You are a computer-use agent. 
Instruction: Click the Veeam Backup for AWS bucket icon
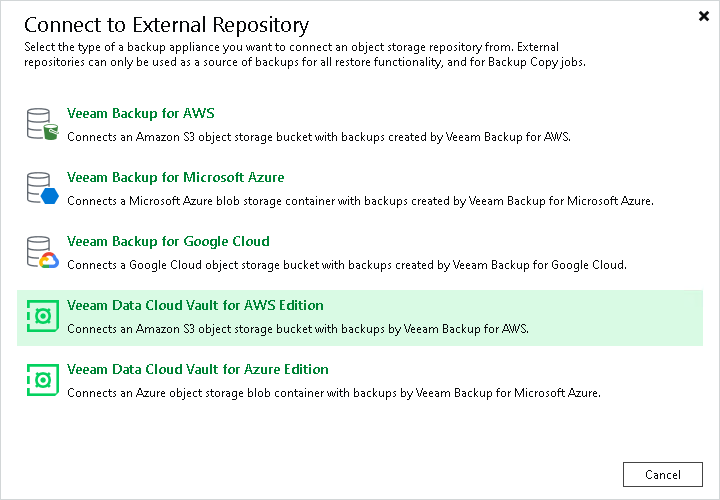pyautogui.click(x=42, y=124)
